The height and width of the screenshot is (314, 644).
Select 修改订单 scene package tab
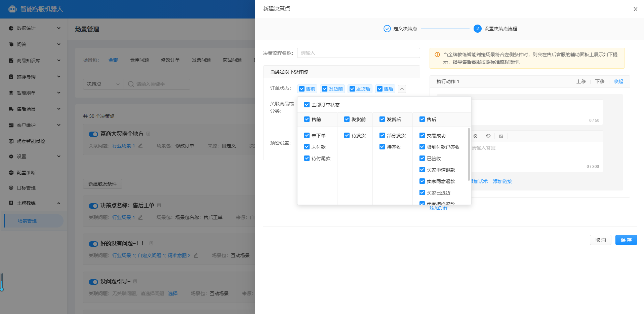point(170,60)
